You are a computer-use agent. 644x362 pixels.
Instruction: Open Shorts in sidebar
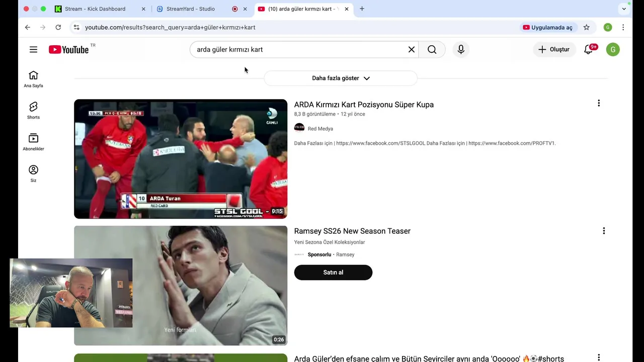pos(33,111)
